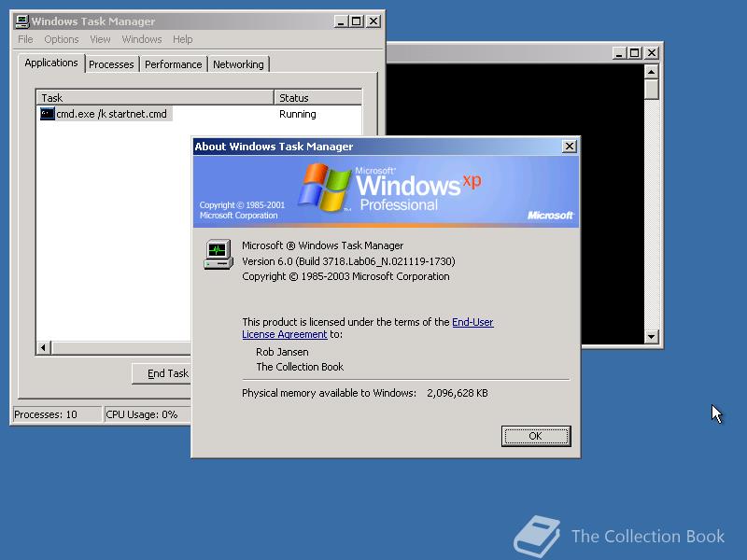
Task: Click the cmd.exe task icon in the list
Action: point(48,114)
